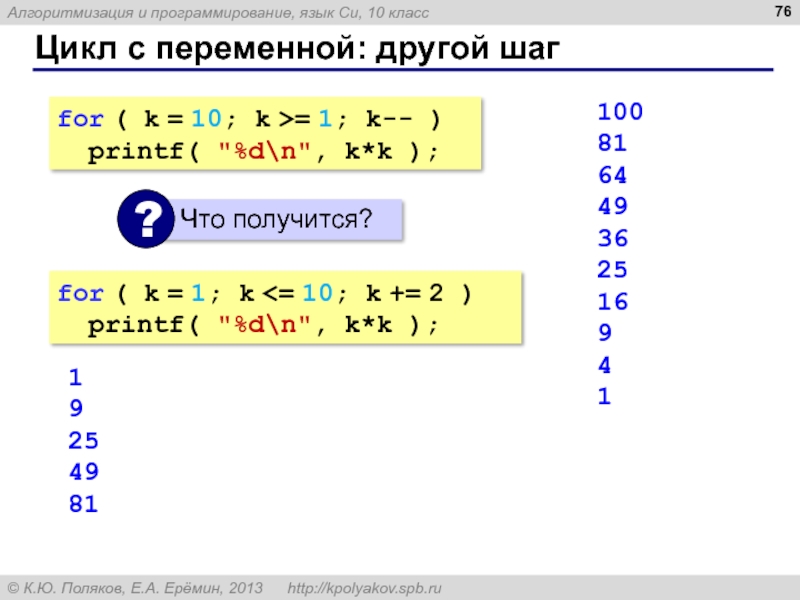The height and width of the screenshot is (600, 800).
Task: Click the slide number 76
Action: 783,11
